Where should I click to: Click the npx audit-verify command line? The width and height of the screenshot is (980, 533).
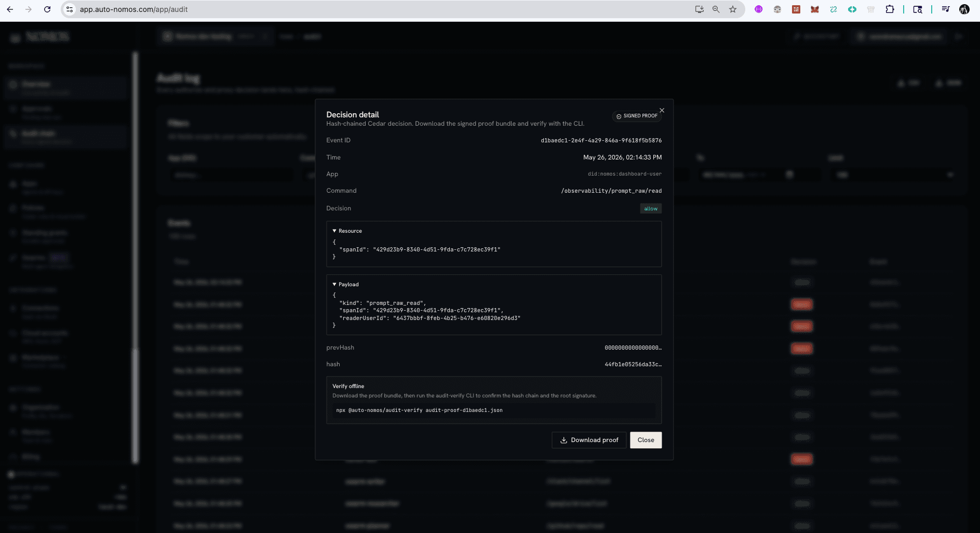[493, 410]
